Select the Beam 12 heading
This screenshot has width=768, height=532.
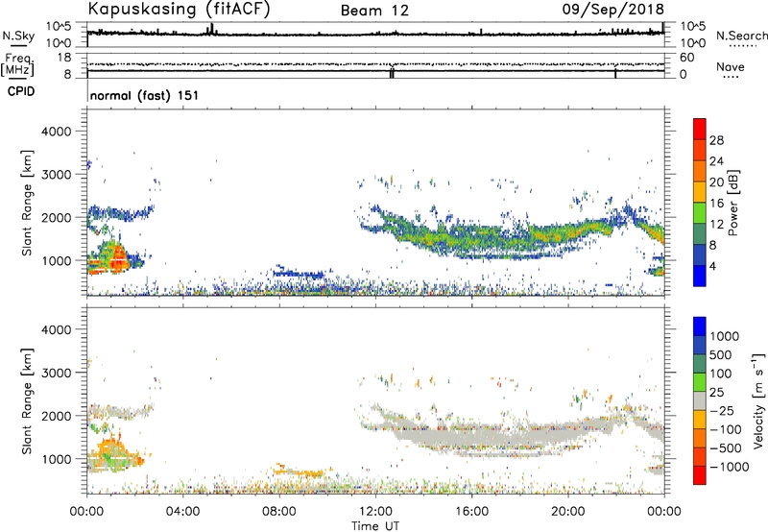(x=374, y=11)
